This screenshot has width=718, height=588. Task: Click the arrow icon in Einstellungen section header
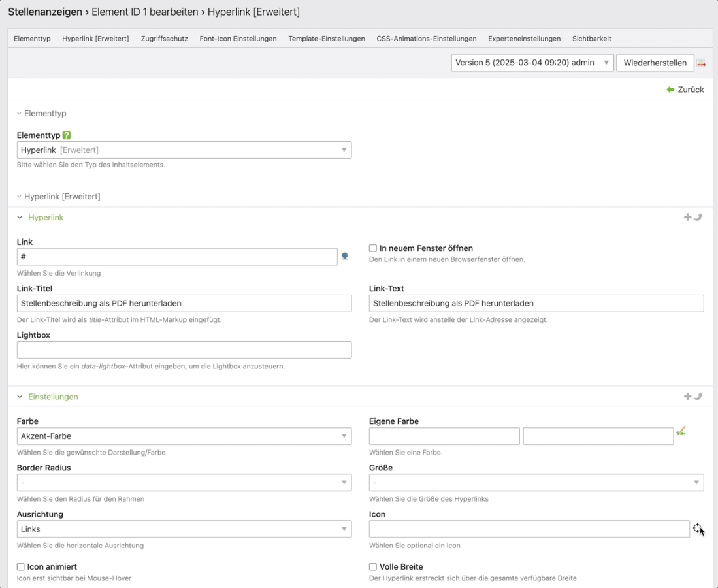[x=698, y=397]
